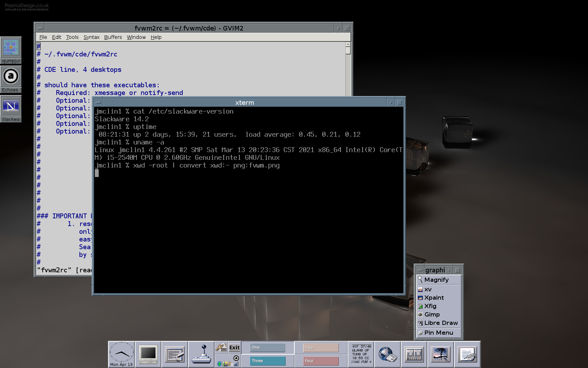Select Magnify in the graphics menu
Image resolution: width=588 pixels, height=368 pixels.
tap(439, 280)
